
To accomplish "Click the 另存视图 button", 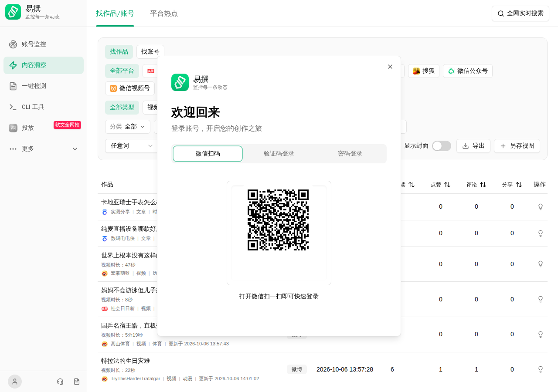I will [x=517, y=146].
